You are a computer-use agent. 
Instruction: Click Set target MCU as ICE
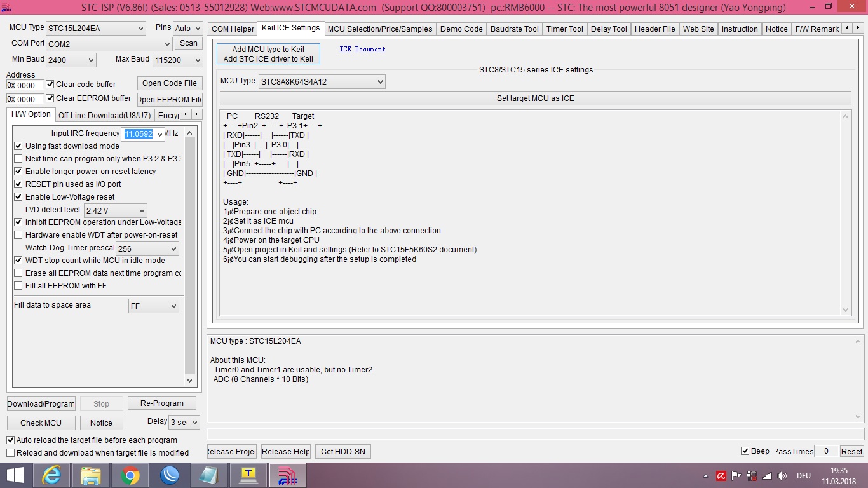[x=536, y=98]
